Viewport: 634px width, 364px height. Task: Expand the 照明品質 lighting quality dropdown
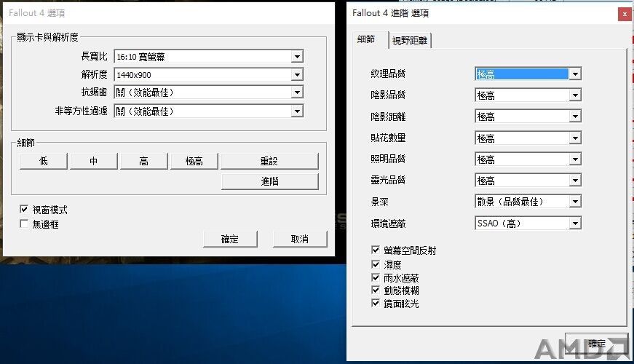[528, 159]
